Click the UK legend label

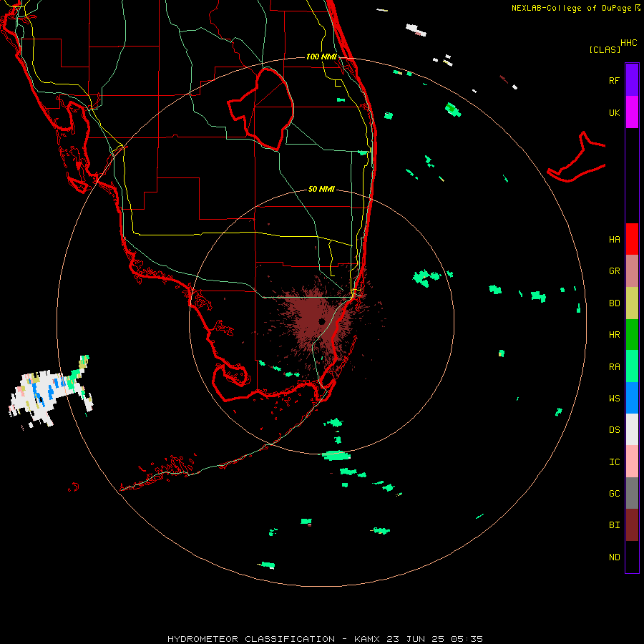tap(614, 112)
